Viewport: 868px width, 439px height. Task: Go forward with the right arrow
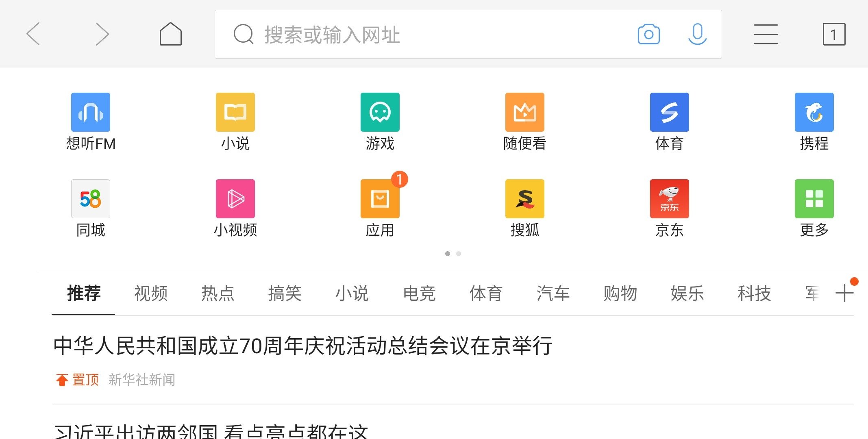point(102,34)
